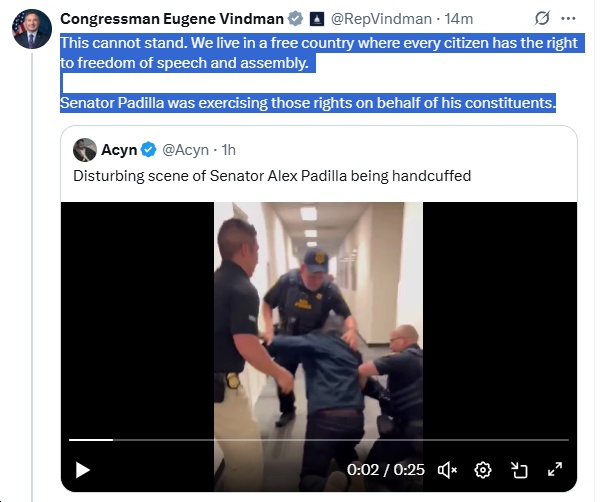Open the Grok explain-post icon
The image size is (614, 502).
[542, 18]
